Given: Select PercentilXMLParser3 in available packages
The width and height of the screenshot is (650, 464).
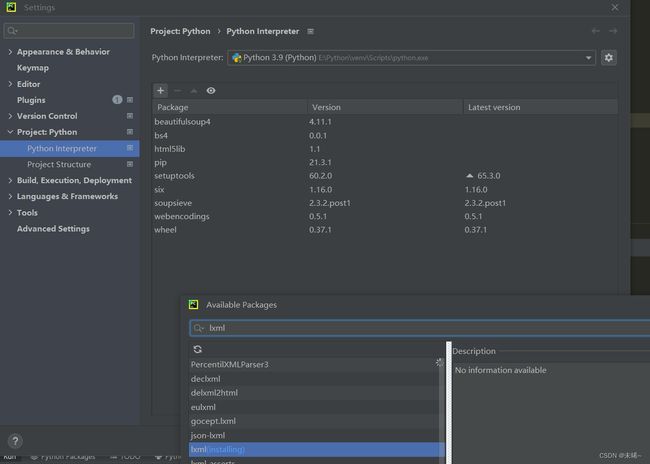Looking at the screenshot, I should pos(314,364).
